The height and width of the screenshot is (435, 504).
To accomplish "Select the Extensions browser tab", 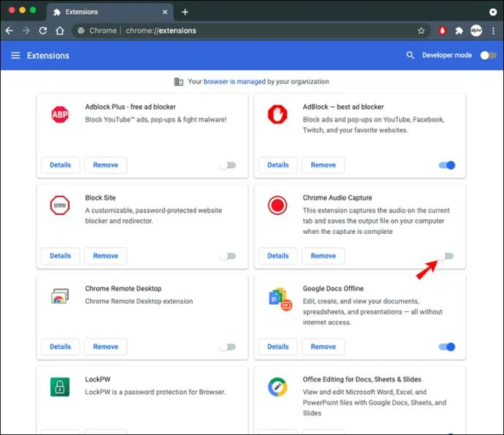I will pyautogui.click(x=110, y=12).
